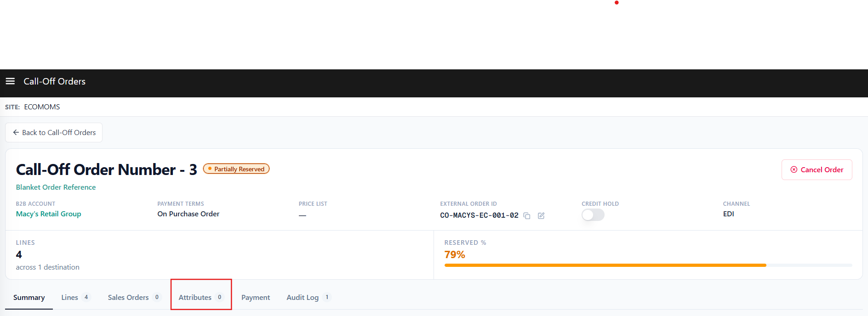Click the Call-Off Orders header title
Viewport: 868px width, 316px height.
(x=54, y=81)
